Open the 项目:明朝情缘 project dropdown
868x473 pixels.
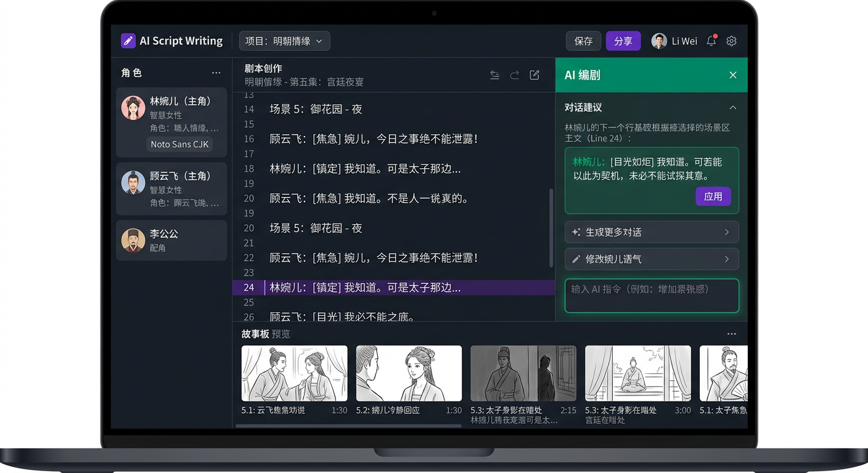pyautogui.click(x=284, y=41)
